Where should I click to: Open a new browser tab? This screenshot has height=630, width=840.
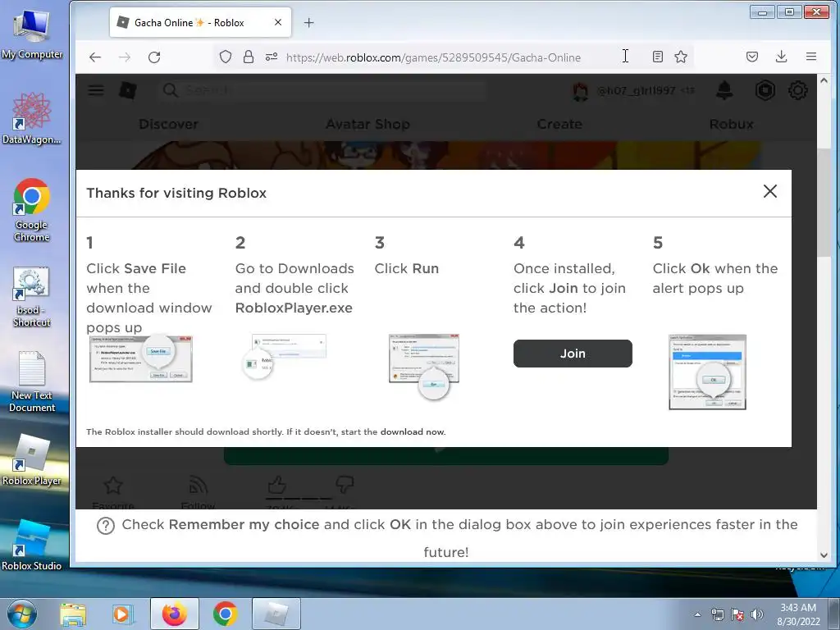tap(308, 22)
